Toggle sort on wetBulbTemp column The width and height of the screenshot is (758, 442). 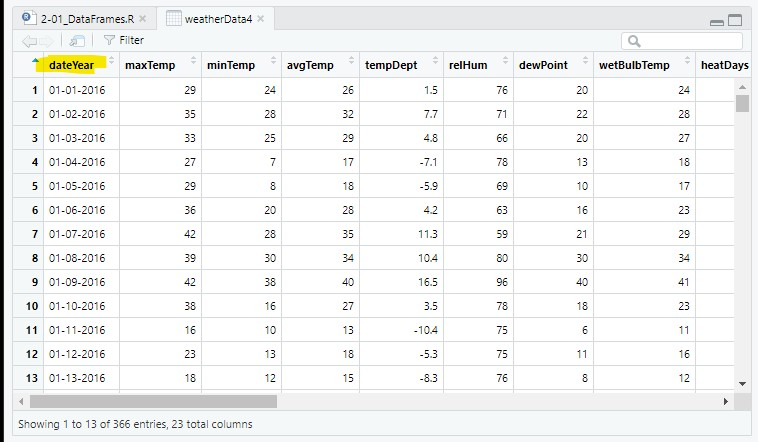(687, 60)
